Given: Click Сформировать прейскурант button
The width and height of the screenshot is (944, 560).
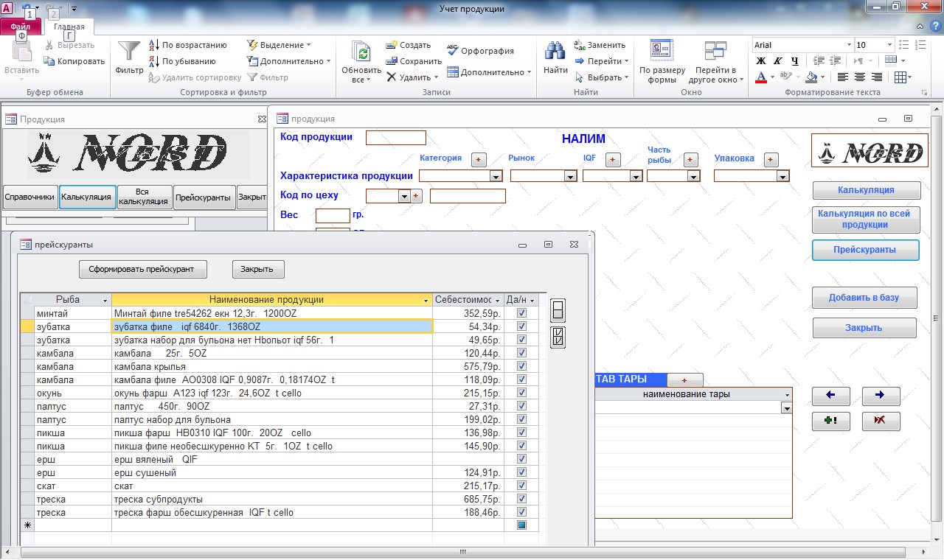Looking at the screenshot, I should (x=143, y=269).
